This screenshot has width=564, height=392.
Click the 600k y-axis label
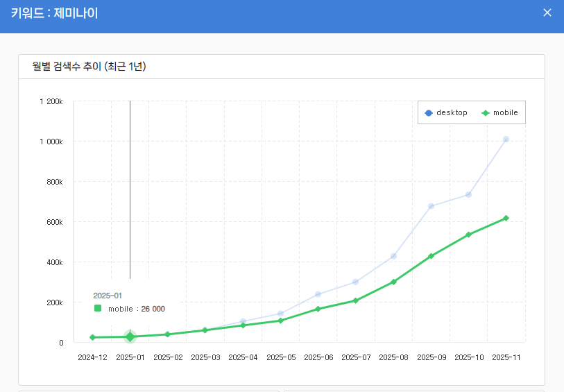pyautogui.click(x=55, y=222)
